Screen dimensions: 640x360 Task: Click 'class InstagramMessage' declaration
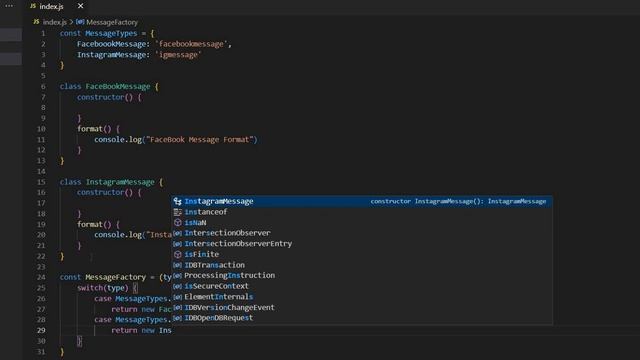click(x=107, y=182)
